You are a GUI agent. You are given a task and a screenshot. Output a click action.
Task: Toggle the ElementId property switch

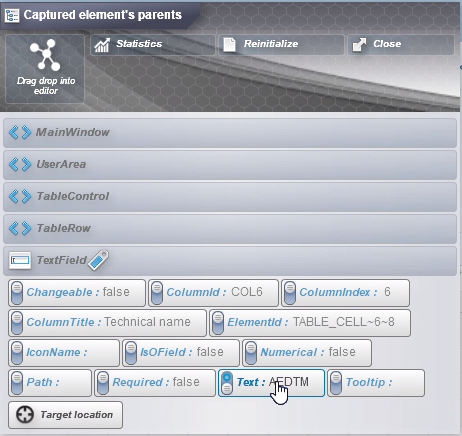218,323
